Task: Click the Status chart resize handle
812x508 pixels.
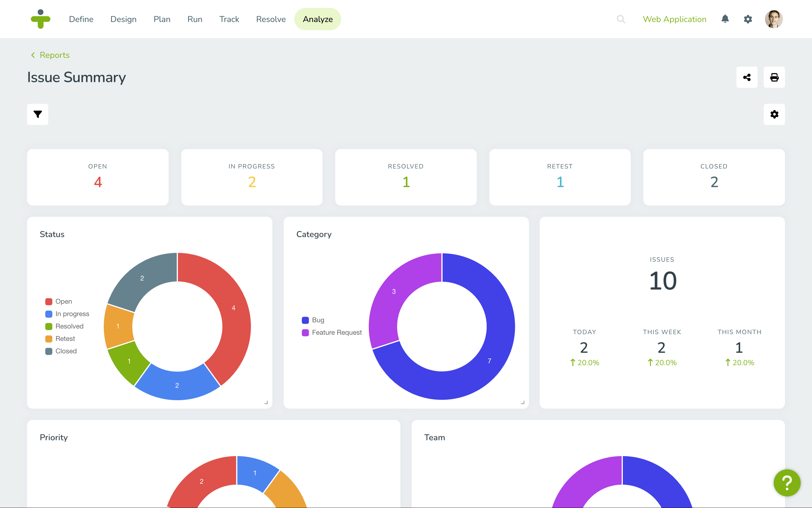Action: (266, 402)
